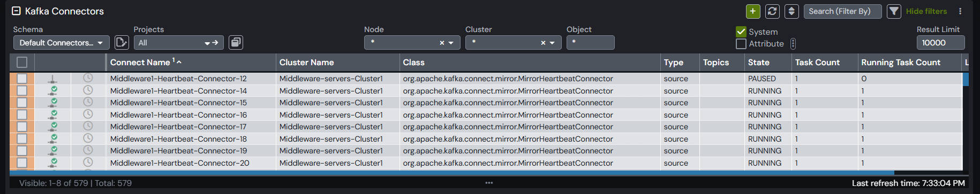Image resolution: width=980 pixels, height=194 pixels.
Task: Click the horizontal scrollbar under the table
Action: [452, 173]
